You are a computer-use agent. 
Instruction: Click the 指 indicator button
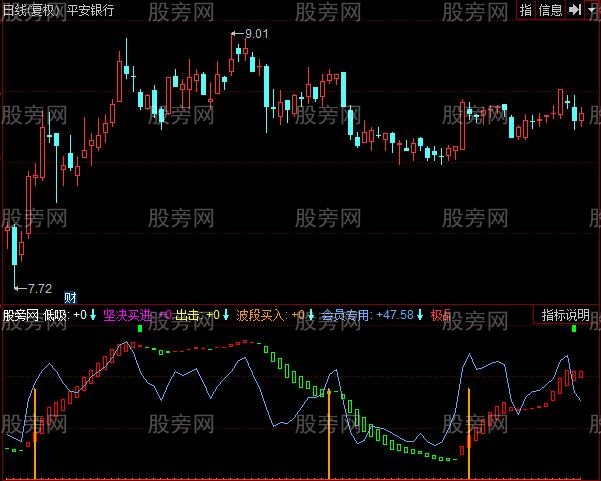[526, 10]
